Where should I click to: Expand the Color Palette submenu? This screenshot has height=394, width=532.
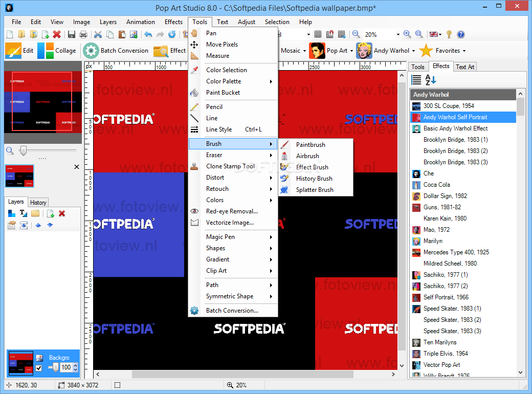point(233,81)
